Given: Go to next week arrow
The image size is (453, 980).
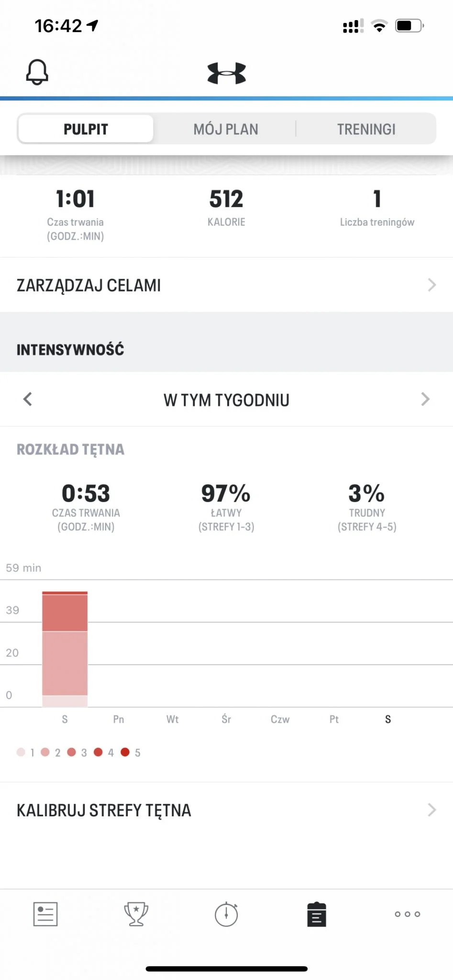Looking at the screenshot, I should 425,399.
